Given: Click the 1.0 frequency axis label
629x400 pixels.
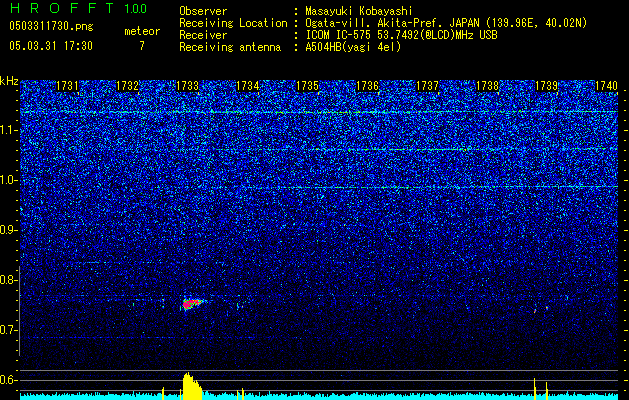Looking at the screenshot, I should click(8, 180).
